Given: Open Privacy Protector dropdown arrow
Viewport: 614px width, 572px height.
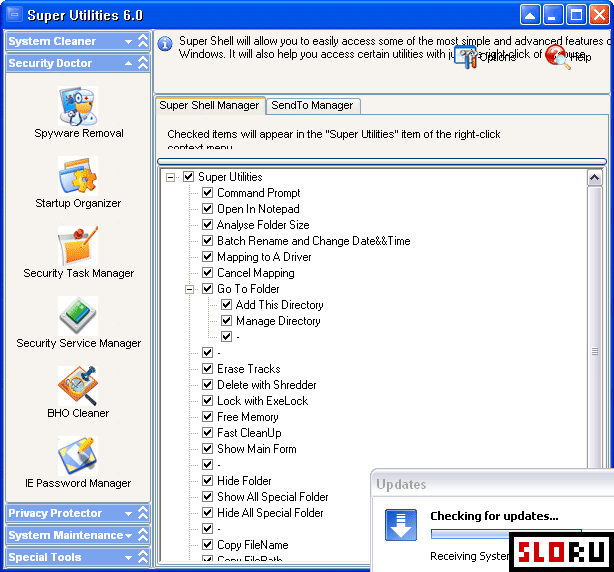Looking at the screenshot, I should [128, 513].
